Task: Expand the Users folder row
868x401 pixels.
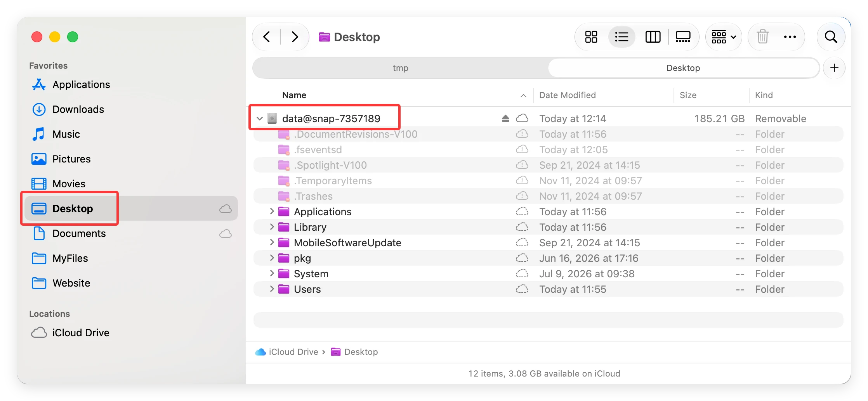Action: click(272, 289)
